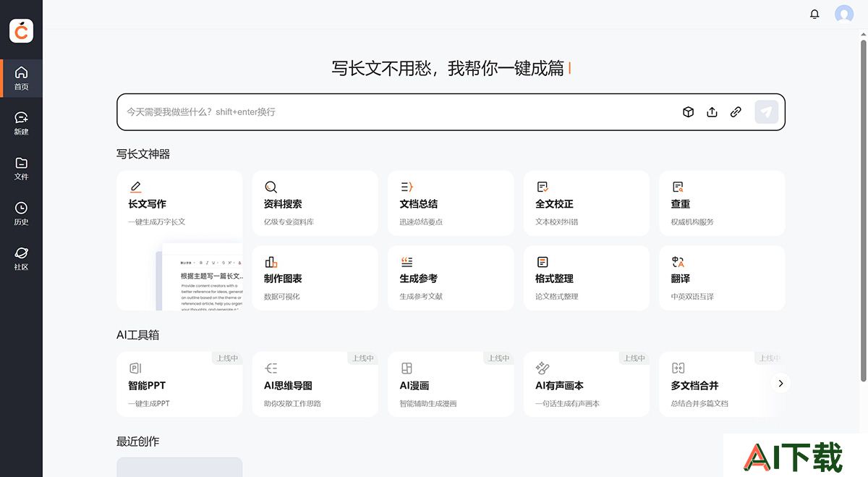Click the 一键生成PPT description text
The width and height of the screenshot is (868, 477).
(149, 403)
